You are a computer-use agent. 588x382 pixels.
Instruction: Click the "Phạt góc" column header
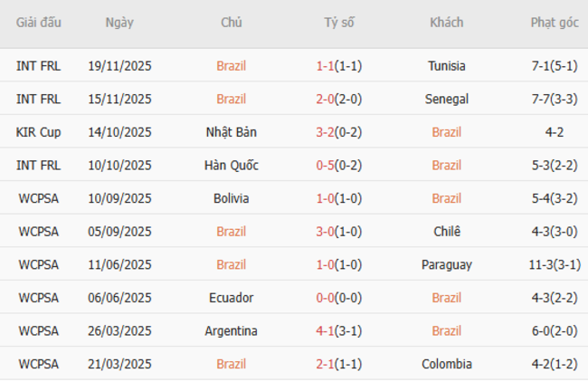555,23
